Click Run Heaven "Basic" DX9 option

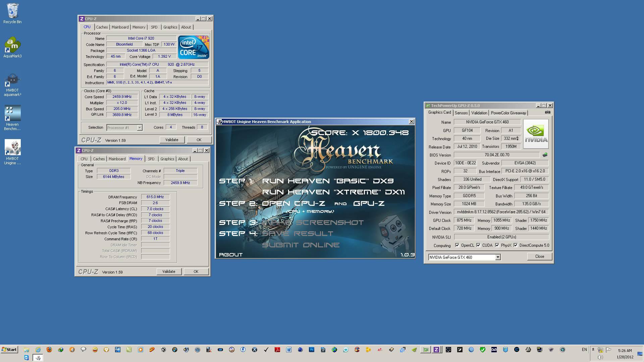click(328, 181)
